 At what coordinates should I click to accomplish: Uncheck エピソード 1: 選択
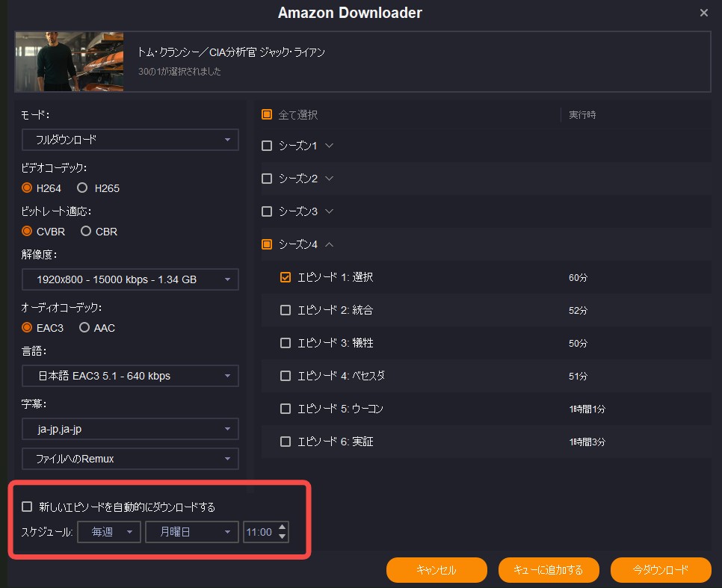[x=286, y=277]
